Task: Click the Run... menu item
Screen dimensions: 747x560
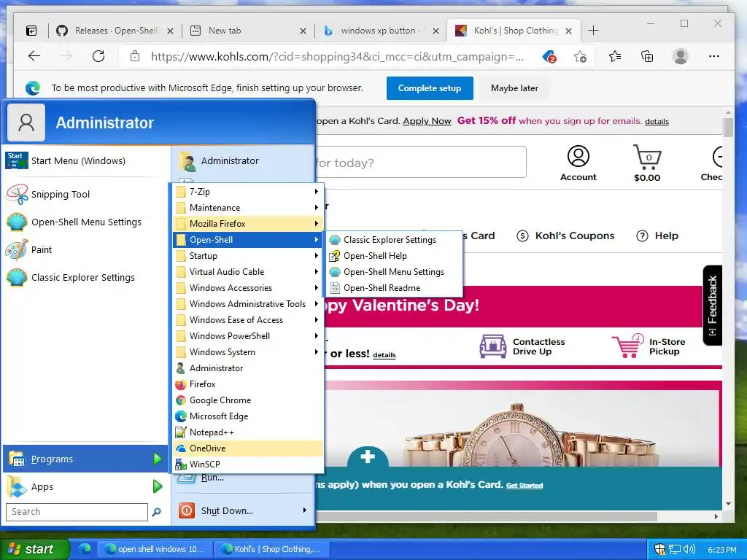Action: [x=212, y=477]
